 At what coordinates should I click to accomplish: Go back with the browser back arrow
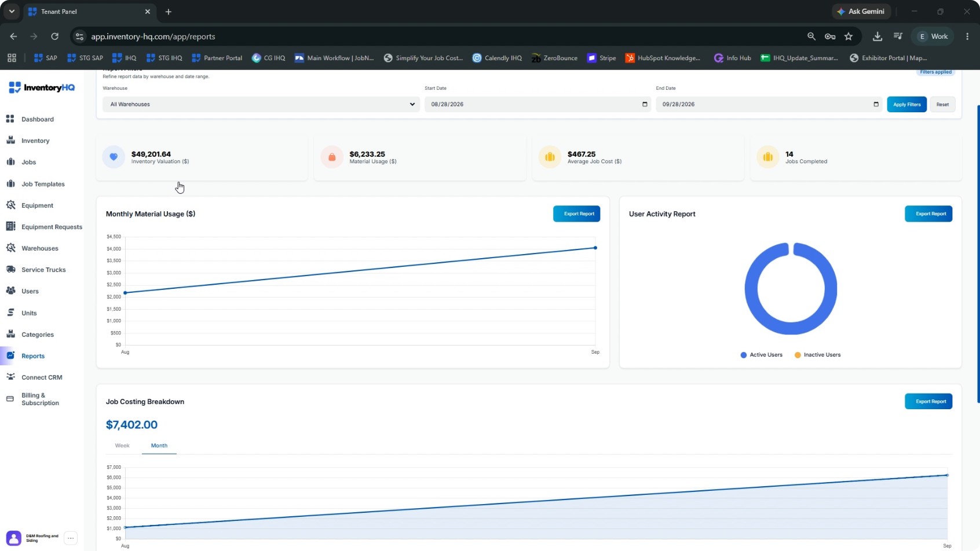coord(13,36)
